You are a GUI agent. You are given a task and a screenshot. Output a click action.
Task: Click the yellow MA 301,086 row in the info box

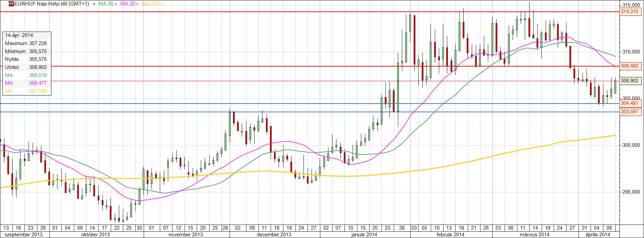[26, 91]
